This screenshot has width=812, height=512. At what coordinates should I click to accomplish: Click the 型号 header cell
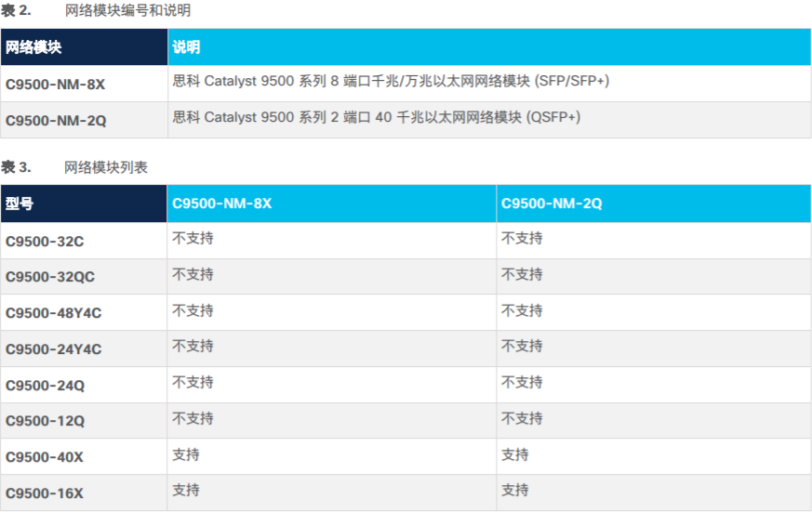point(84,203)
